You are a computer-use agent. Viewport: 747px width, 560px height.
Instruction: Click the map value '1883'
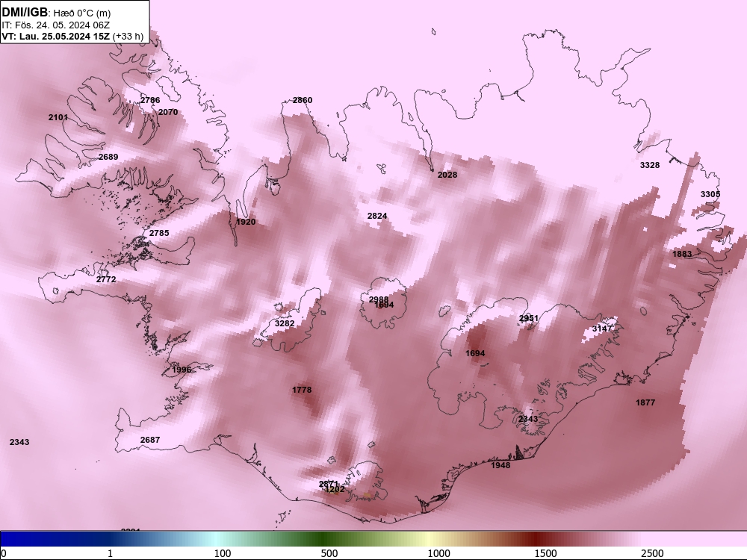click(682, 254)
